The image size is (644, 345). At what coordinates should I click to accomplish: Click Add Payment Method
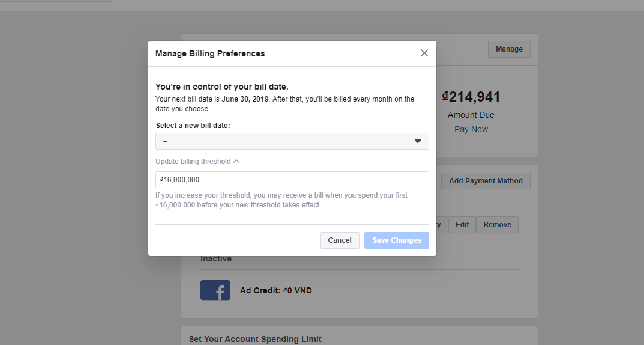[x=486, y=180]
